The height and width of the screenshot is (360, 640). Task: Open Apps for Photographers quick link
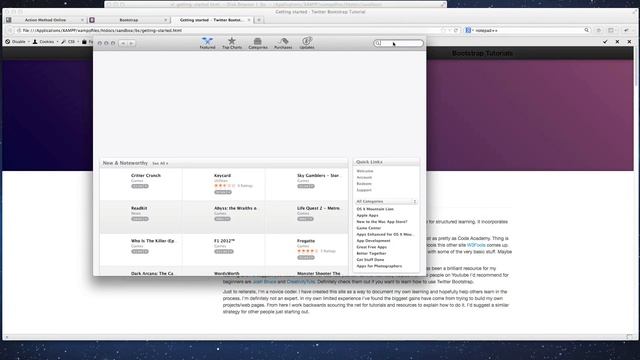379,266
